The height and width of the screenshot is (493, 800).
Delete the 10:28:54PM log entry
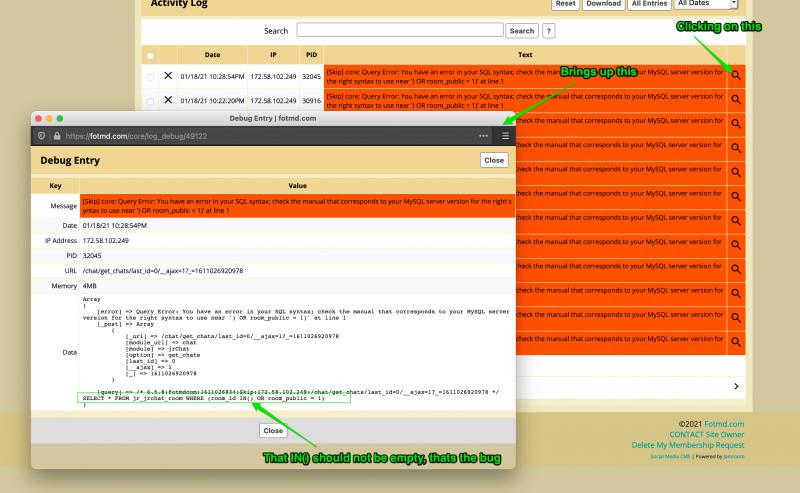click(168, 76)
